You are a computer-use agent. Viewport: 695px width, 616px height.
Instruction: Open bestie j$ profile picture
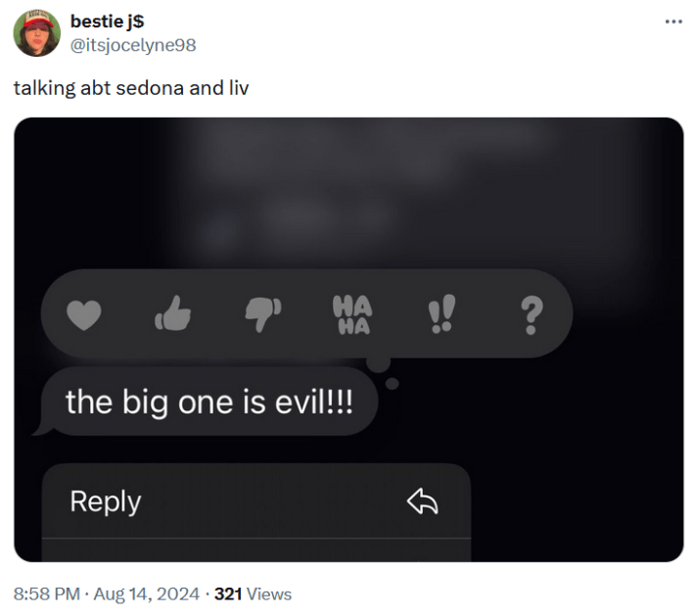[37, 32]
